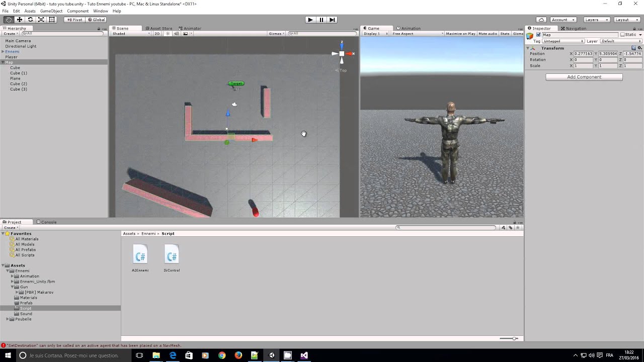Open AIEnnemi C# script asset
This screenshot has height=362, width=644.
pyautogui.click(x=140, y=258)
